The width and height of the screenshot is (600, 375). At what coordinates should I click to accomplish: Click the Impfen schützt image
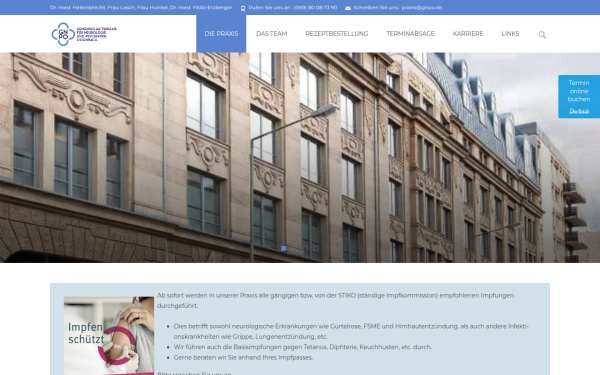pos(109,336)
